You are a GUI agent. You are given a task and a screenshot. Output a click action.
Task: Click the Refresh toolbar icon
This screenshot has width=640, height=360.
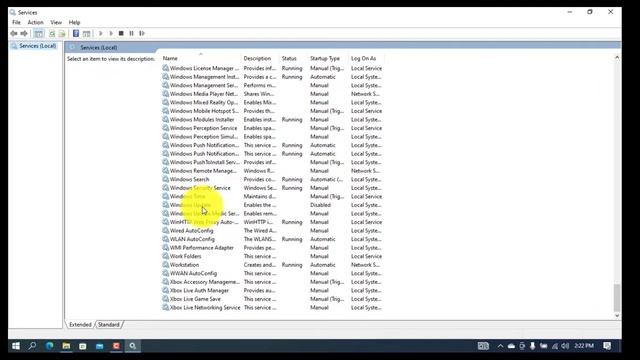52,33
